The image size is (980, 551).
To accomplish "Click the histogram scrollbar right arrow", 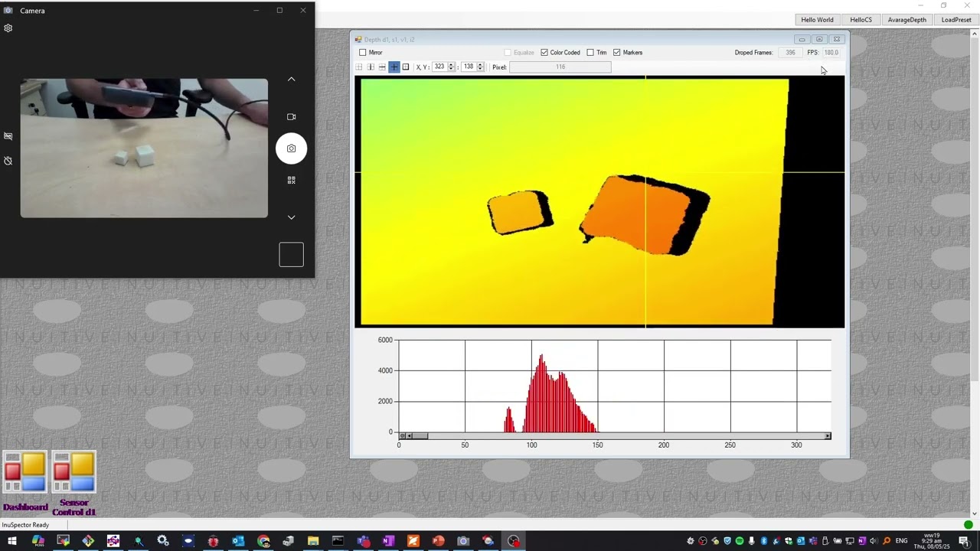I will [x=828, y=436].
